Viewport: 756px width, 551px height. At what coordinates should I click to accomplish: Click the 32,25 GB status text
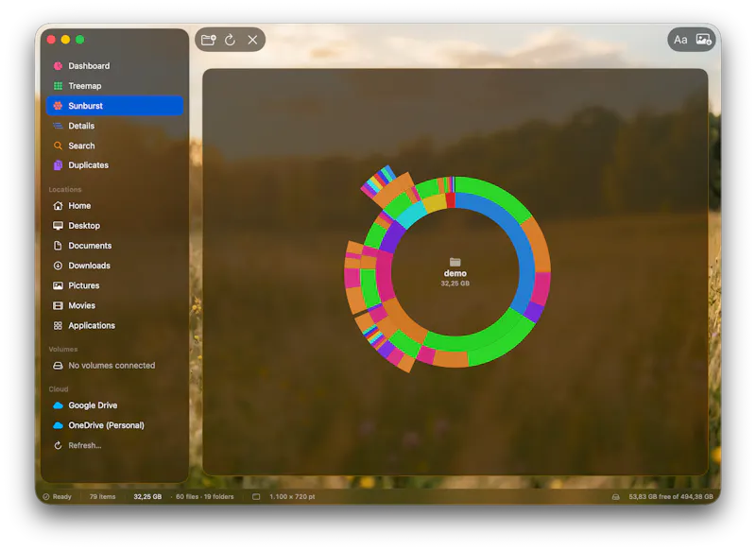click(147, 496)
